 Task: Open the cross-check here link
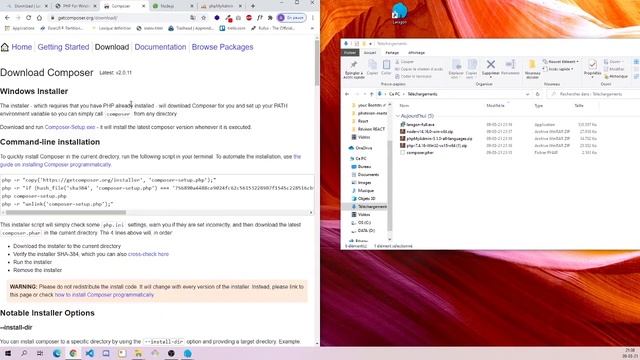pos(148,254)
